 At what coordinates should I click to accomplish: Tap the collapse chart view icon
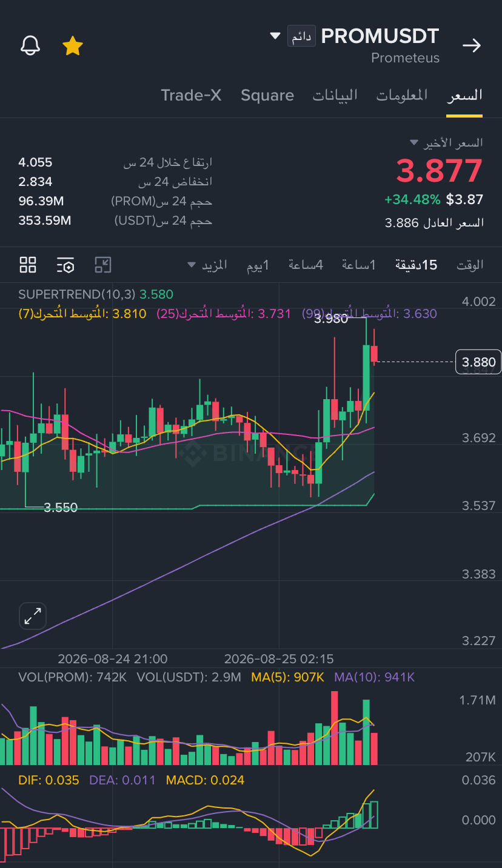[x=103, y=265]
